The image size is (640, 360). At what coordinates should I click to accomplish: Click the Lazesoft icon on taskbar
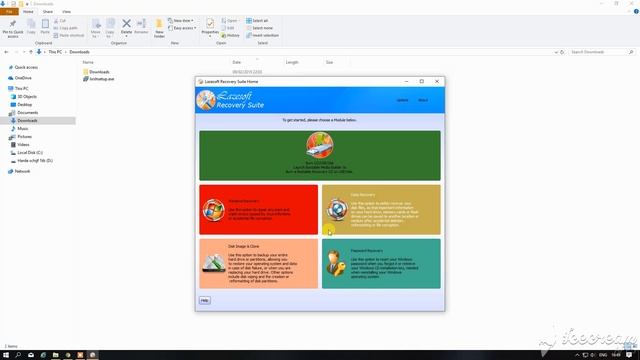click(93, 355)
